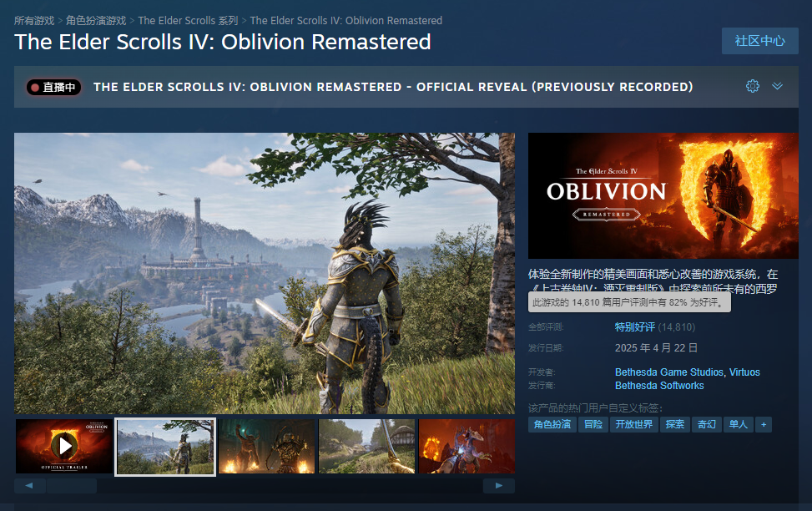The image size is (812, 511).
Task: Open the 社区中心 community hub
Action: 759,41
